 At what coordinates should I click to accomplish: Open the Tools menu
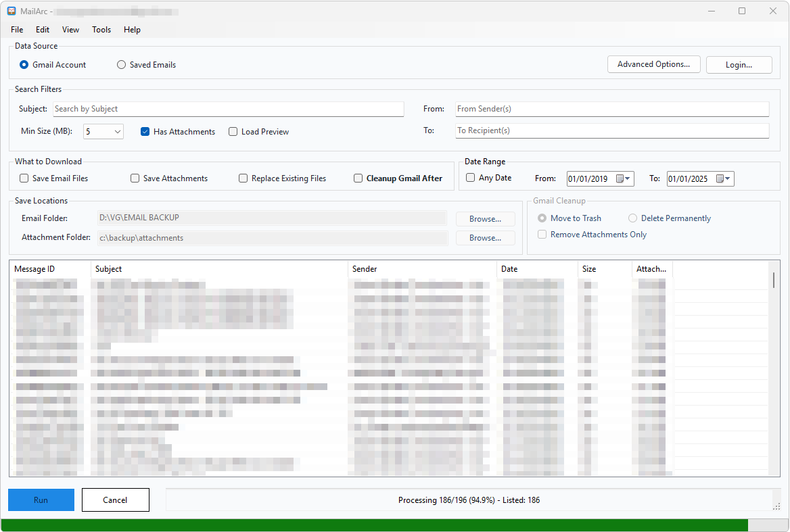point(101,30)
